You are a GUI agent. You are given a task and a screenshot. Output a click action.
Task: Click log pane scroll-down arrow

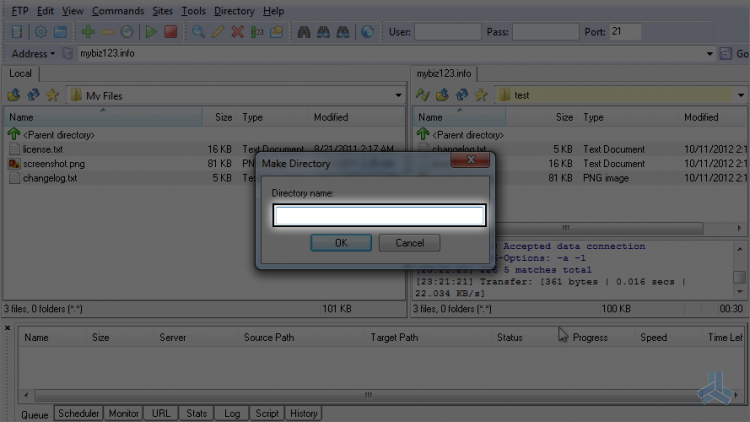click(x=739, y=291)
